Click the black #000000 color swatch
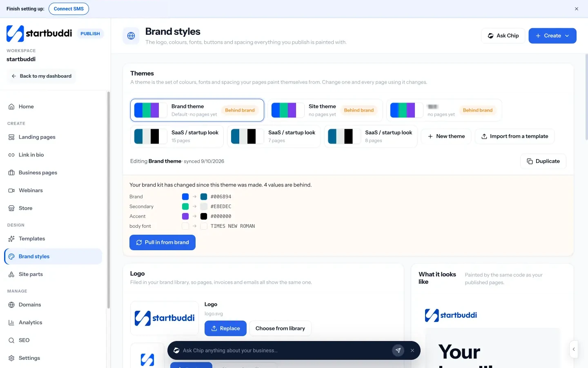 [204, 216]
